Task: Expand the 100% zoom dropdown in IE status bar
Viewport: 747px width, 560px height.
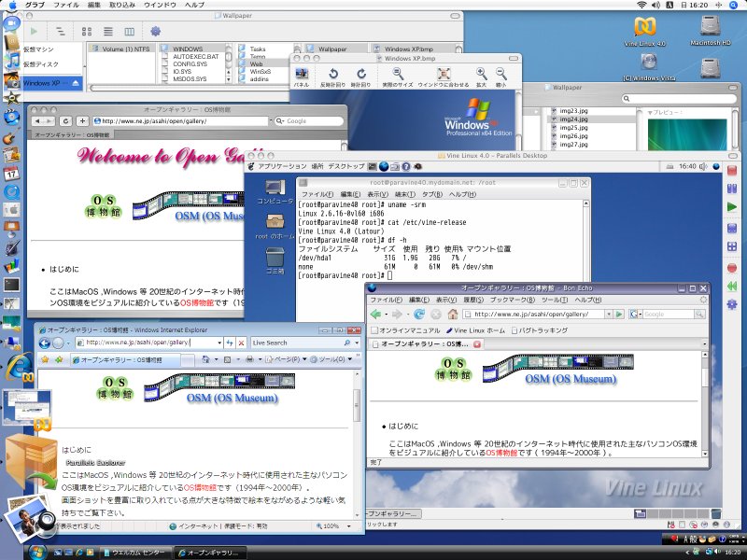Action: tap(348, 526)
